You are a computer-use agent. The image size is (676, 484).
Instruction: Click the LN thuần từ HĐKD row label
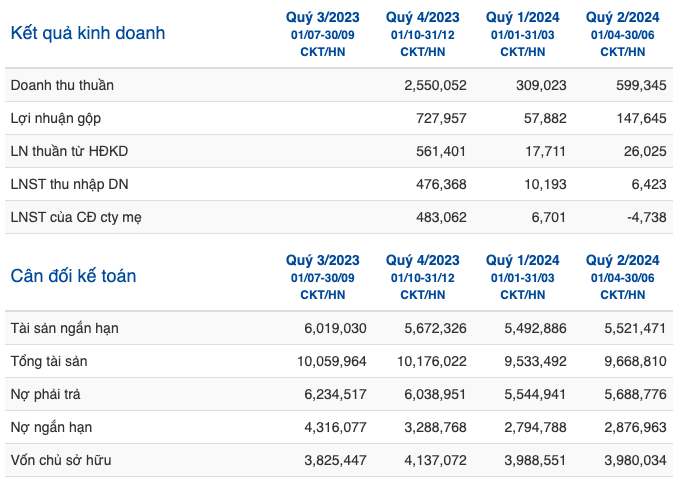[69, 151]
